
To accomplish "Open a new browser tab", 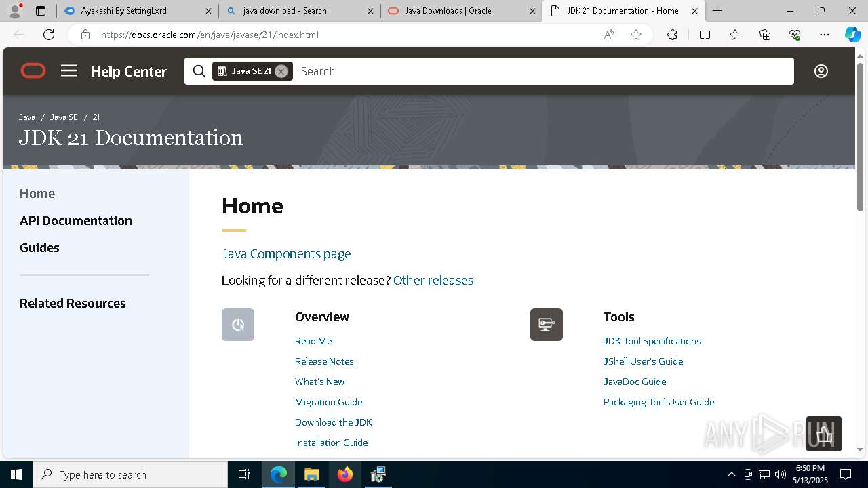I will [717, 11].
